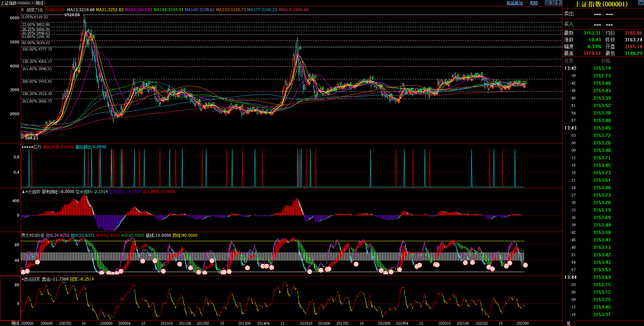Click the 男文KDJ改进 indicator title

33,235
